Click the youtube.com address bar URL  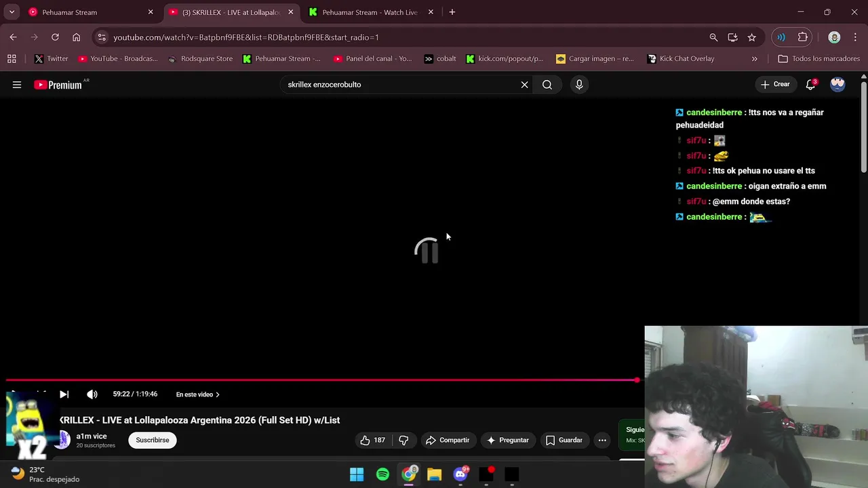coord(246,37)
